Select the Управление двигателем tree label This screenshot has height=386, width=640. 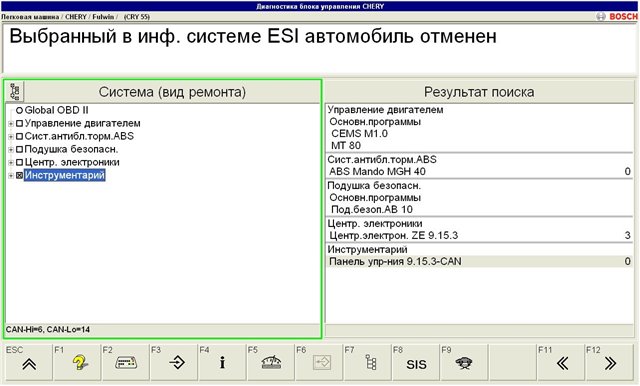click(82, 123)
